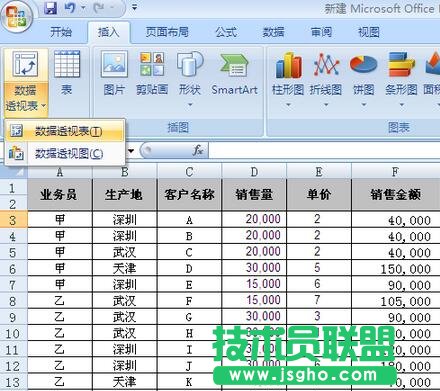Screen dimensions: 440x391
Task: Click into the formula bar
Action: (x=324, y=151)
